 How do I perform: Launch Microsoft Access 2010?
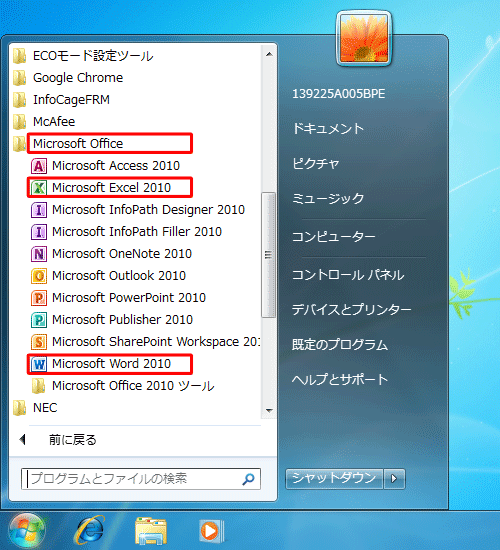[x=116, y=166]
